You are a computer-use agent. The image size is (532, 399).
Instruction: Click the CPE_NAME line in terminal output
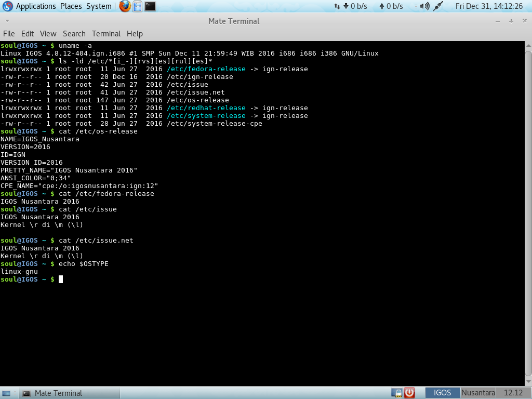pyautogui.click(x=79, y=186)
